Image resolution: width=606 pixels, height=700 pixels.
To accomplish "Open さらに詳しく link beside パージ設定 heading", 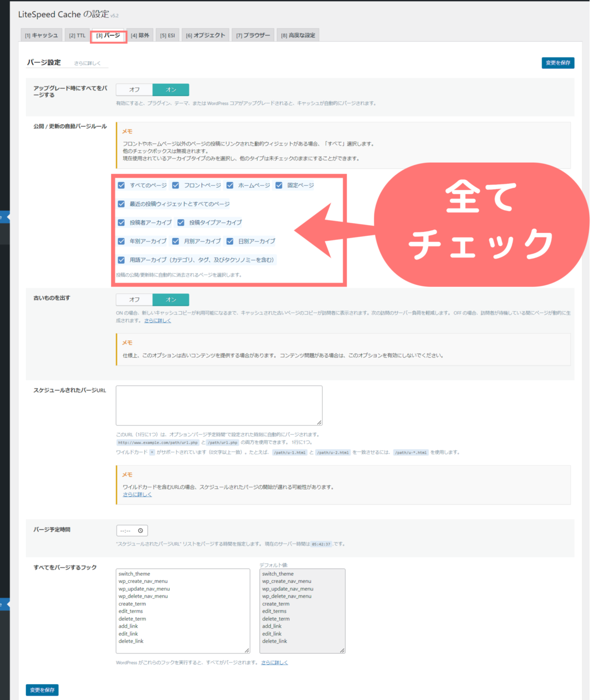I will click(x=86, y=63).
